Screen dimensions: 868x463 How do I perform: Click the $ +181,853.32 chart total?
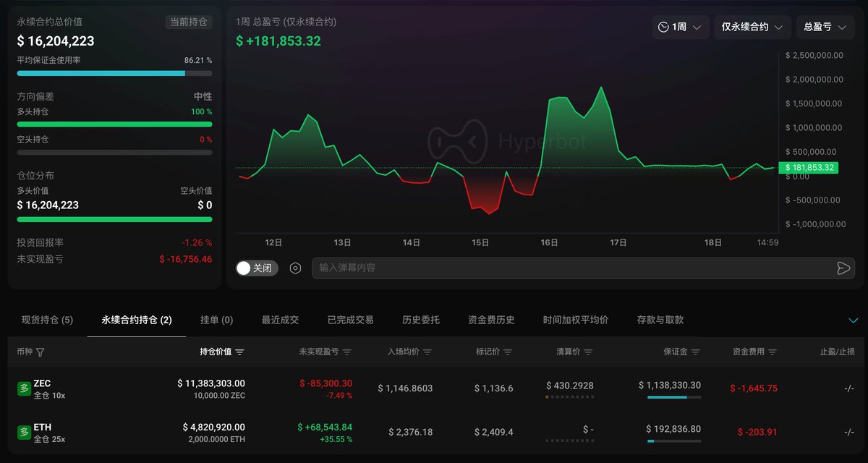(278, 41)
